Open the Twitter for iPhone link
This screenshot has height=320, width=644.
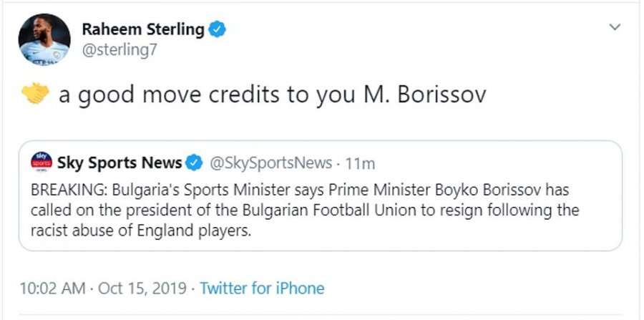pos(262,289)
